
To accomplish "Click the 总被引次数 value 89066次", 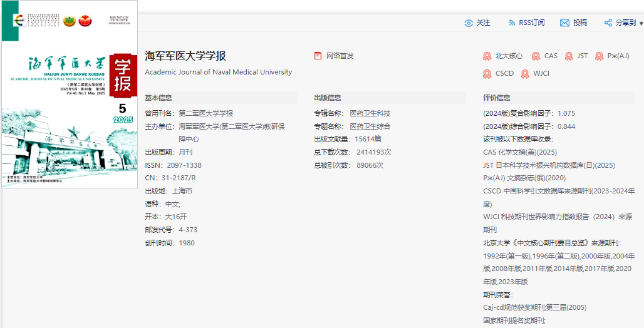I will tap(370, 165).
